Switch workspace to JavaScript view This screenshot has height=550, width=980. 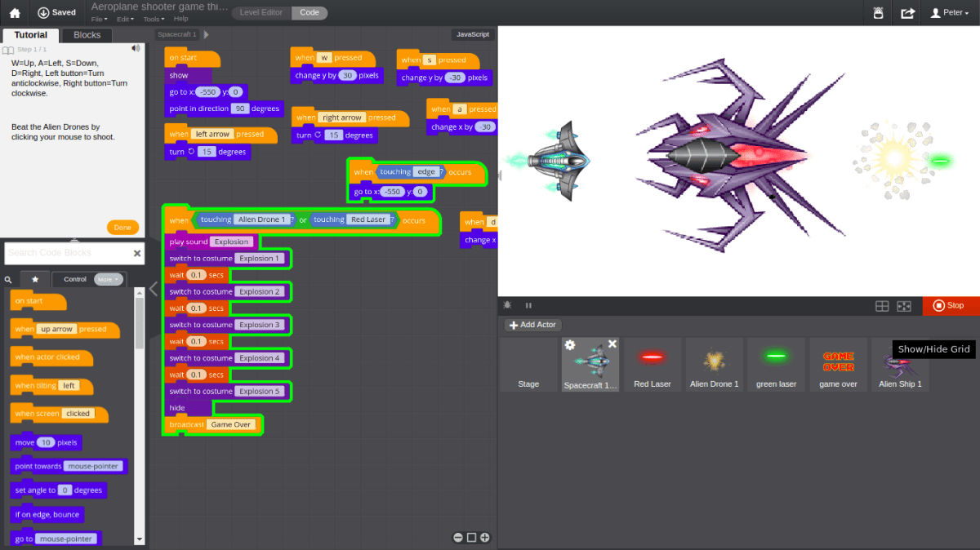point(473,34)
